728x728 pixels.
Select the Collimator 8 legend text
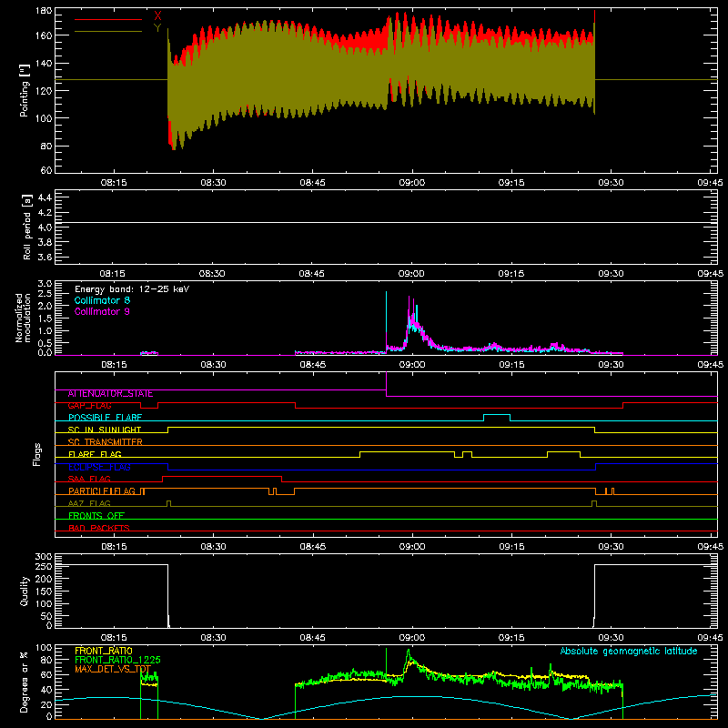[x=102, y=300]
